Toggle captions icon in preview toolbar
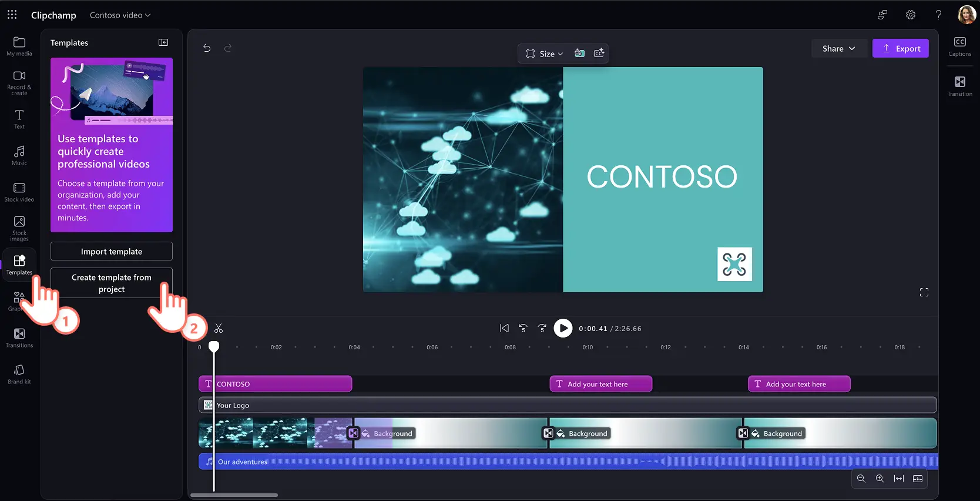Screen dimensions: 980x501 599,54
